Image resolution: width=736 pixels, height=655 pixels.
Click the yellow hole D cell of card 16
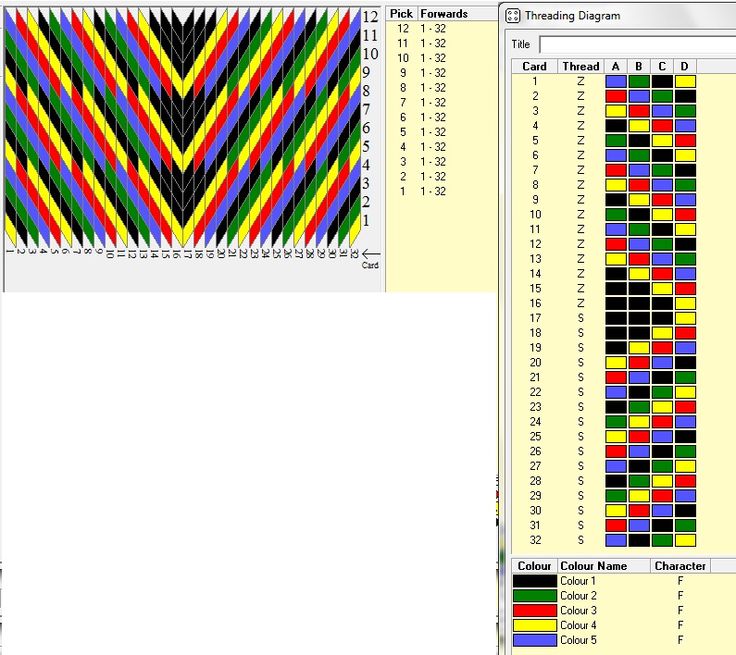click(685, 303)
